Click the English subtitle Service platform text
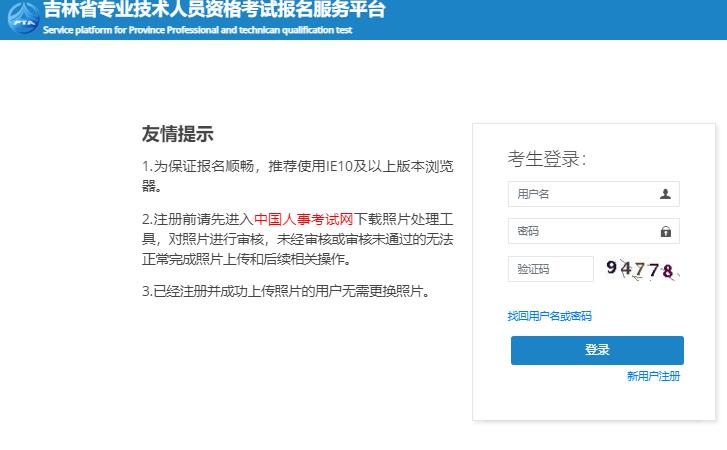This screenshot has height=450, width=727. [198, 30]
